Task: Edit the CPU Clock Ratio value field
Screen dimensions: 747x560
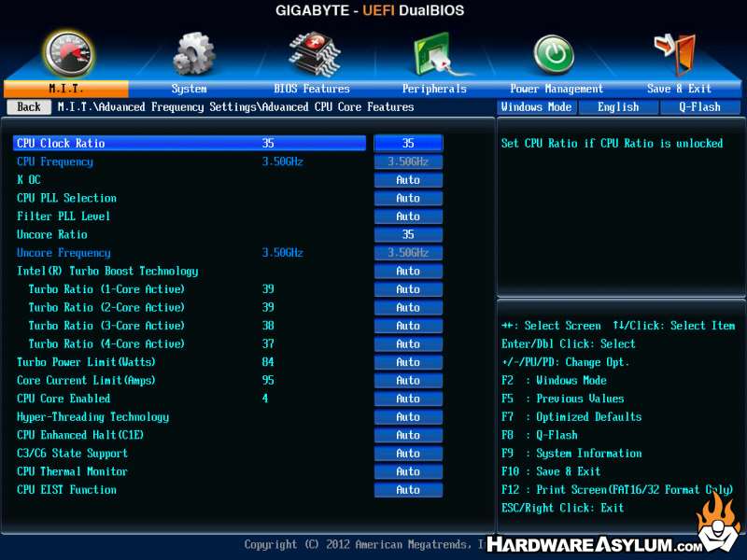Action: 408,144
